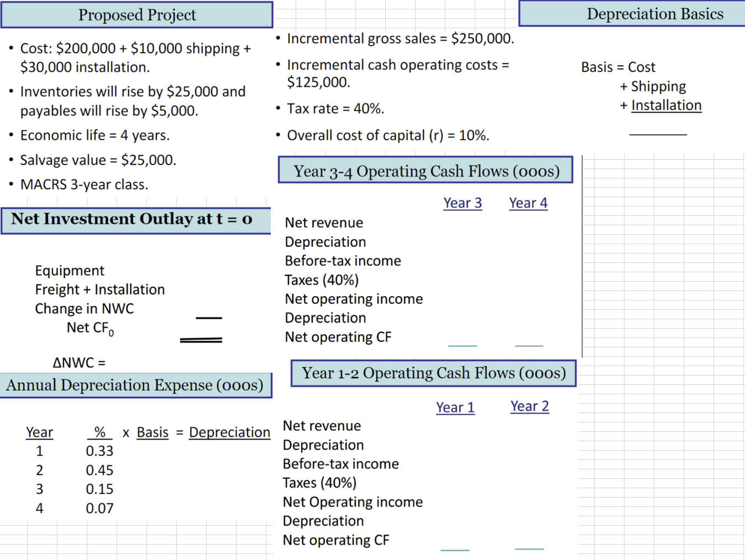745x560 pixels.
Task: Click the Year 3-4 Operating Cash Flows title
Action: [426, 170]
